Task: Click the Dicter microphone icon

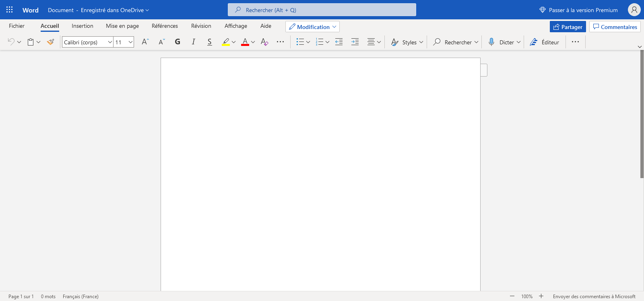Action: tap(491, 42)
